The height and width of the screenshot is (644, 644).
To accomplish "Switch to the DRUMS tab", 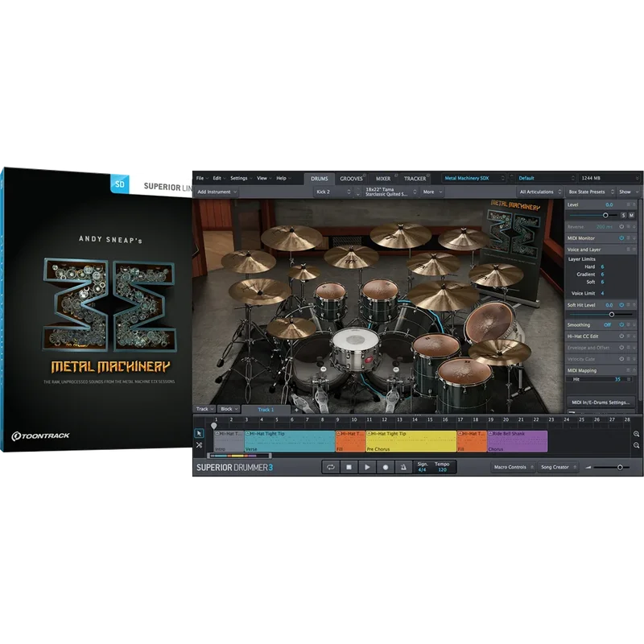I will 319,179.
